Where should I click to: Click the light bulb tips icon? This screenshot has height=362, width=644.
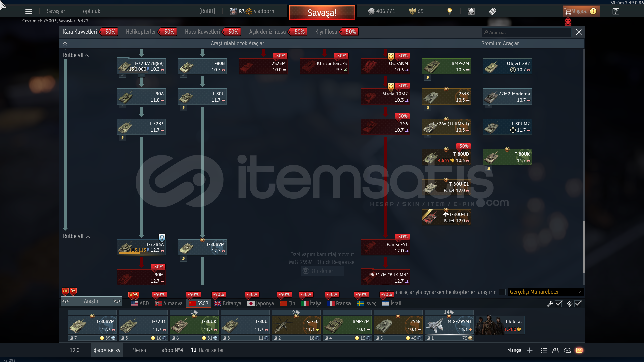(450, 11)
